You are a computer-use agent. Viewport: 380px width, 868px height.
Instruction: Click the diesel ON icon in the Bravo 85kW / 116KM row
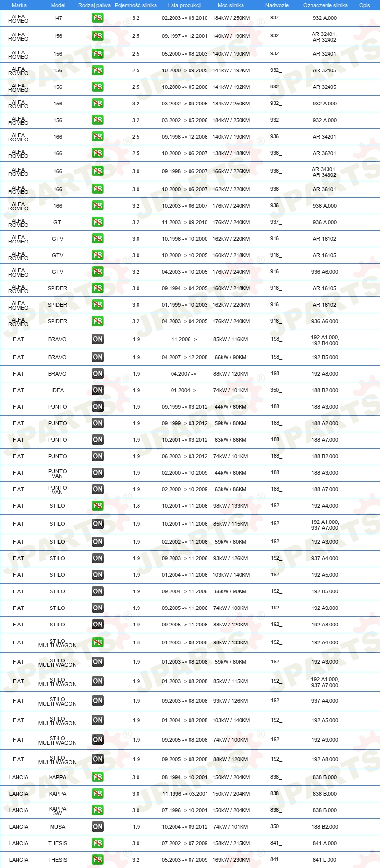tap(98, 339)
